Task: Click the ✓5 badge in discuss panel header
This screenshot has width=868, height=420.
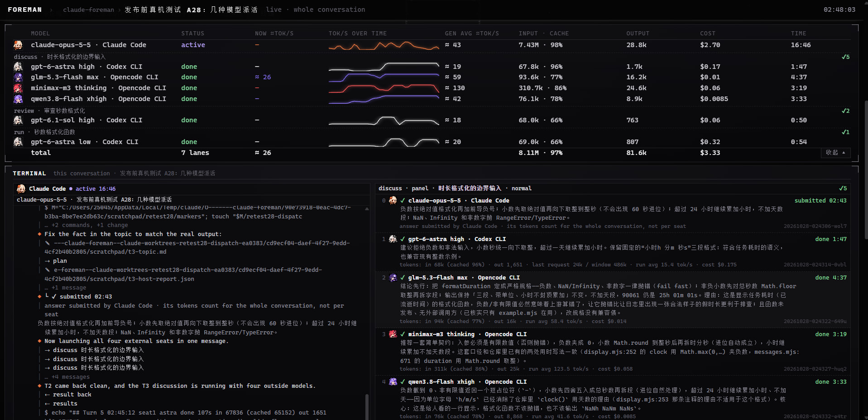Action: point(843,188)
